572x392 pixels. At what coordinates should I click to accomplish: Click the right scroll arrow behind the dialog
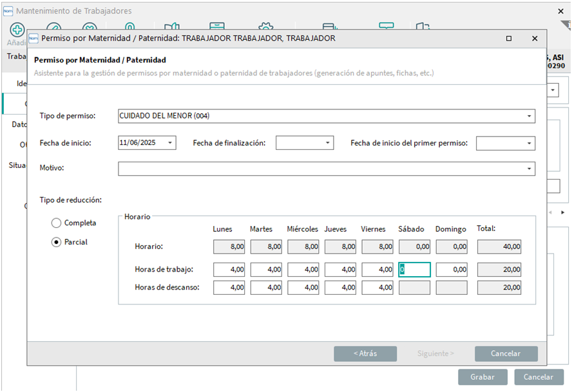pyautogui.click(x=562, y=212)
